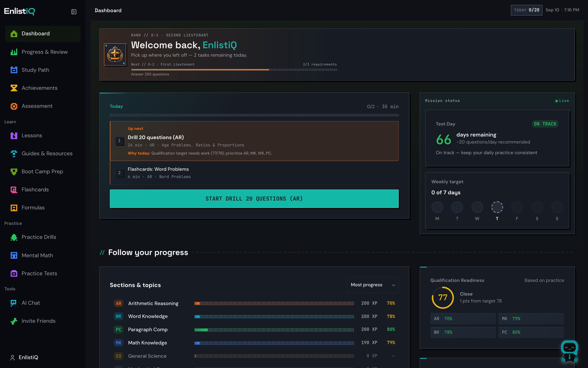This screenshot has width=588, height=368.
Task: Open Study Path from the sidebar
Action: tap(43, 70)
